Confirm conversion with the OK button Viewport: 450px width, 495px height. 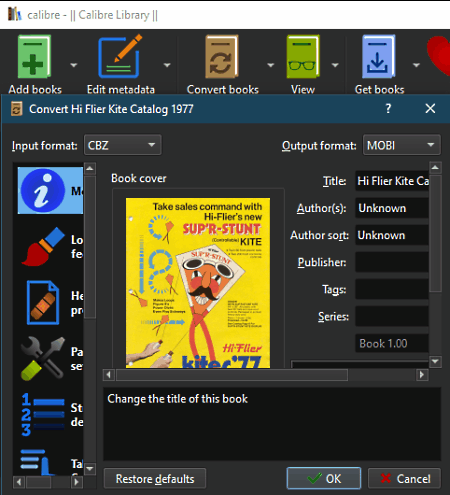tap(324, 478)
